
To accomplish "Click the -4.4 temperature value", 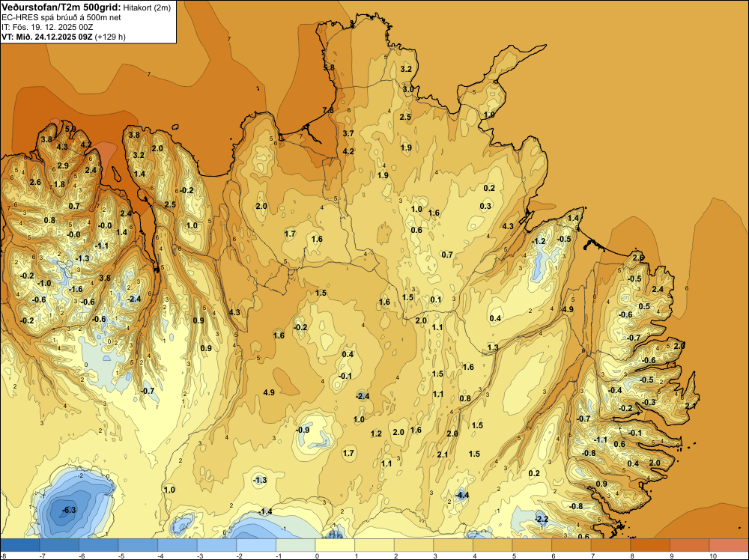I will [x=461, y=495].
